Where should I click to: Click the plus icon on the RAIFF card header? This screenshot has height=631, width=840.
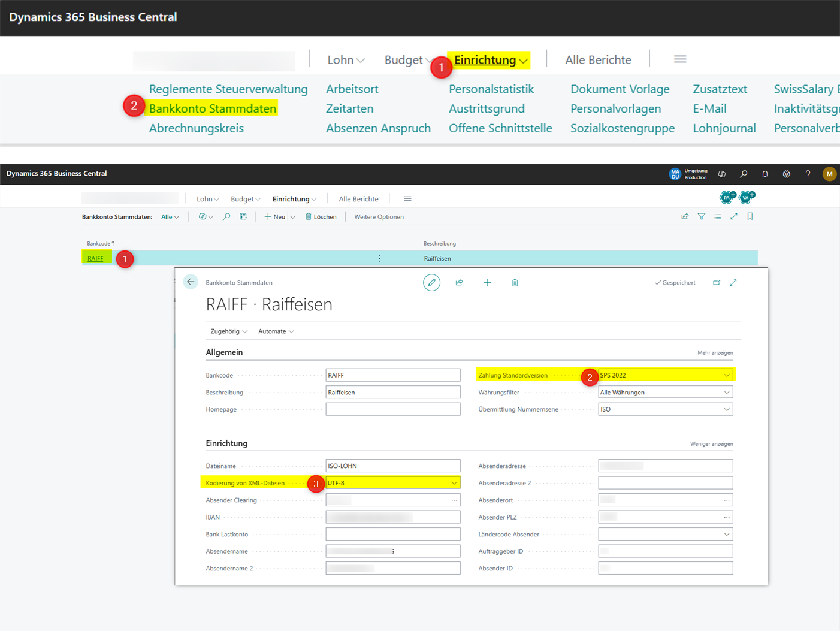pyautogui.click(x=487, y=282)
